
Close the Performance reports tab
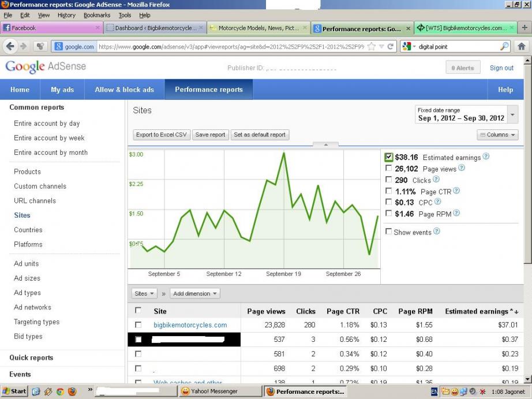pos(408,28)
